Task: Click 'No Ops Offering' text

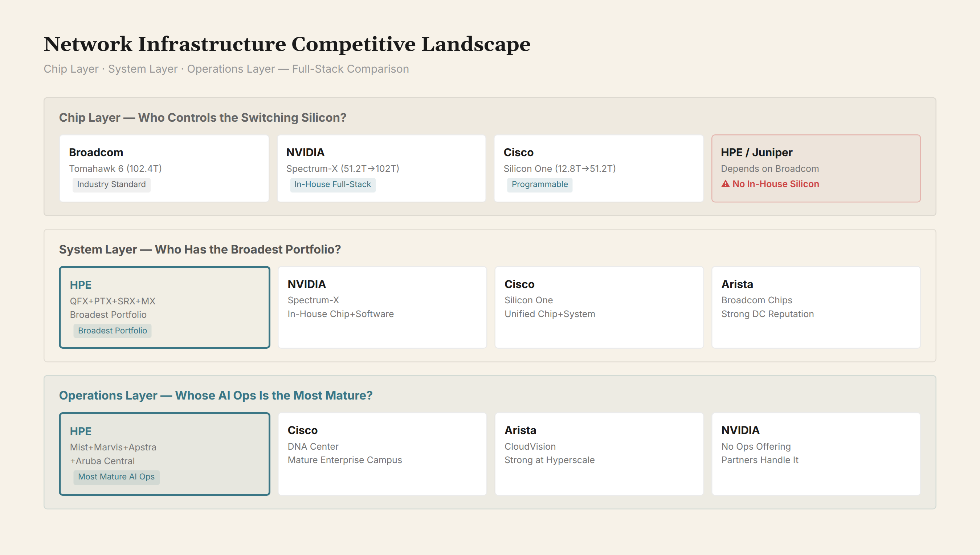Action: (x=756, y=446)
